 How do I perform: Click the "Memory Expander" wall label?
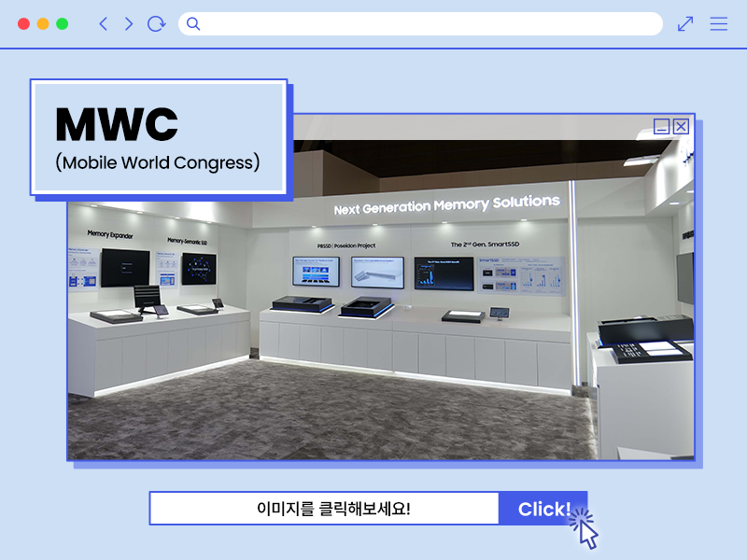[110, 234]
